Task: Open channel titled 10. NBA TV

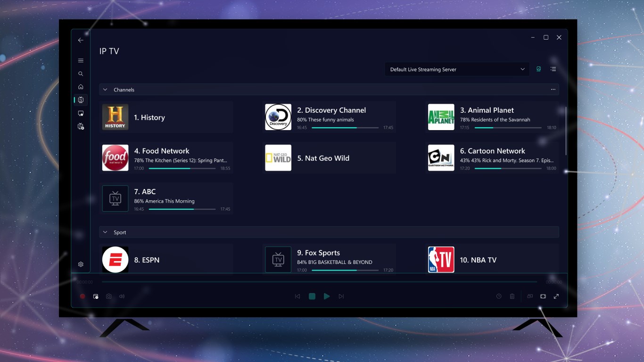Action: point(478,260)
